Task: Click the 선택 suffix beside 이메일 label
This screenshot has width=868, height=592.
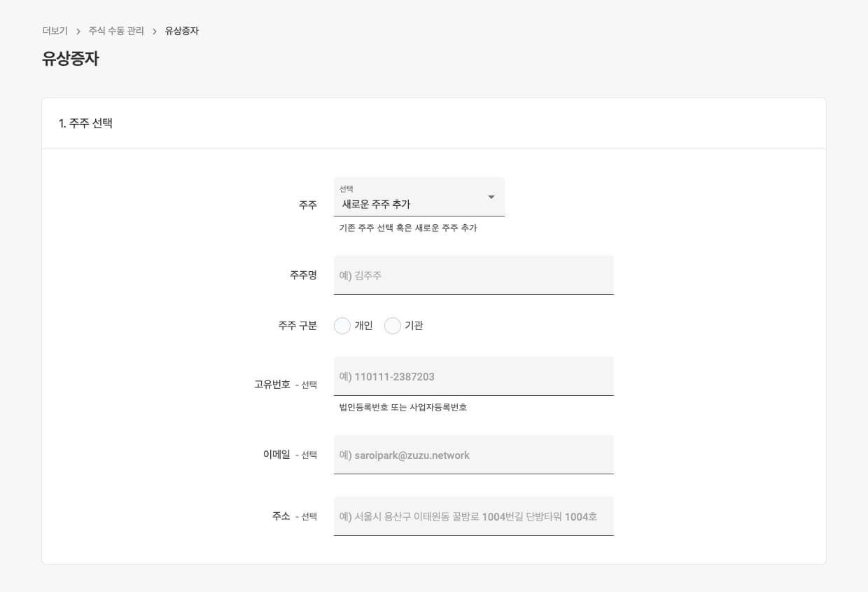Action: pyautogui.click(x=309, y=455)
